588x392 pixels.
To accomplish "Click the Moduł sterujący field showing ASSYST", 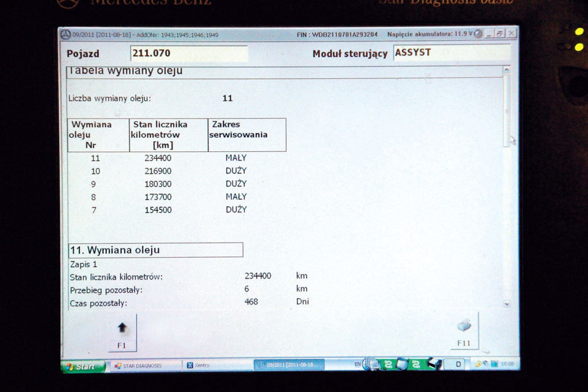I will pos(451,53).
